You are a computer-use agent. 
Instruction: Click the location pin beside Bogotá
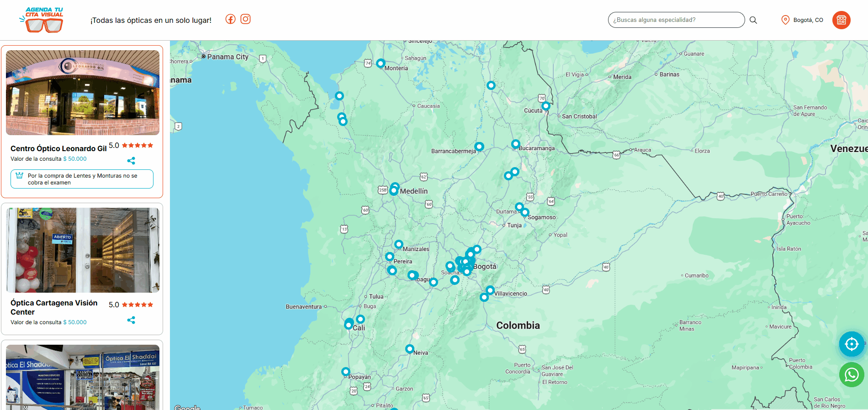[785, 20]
